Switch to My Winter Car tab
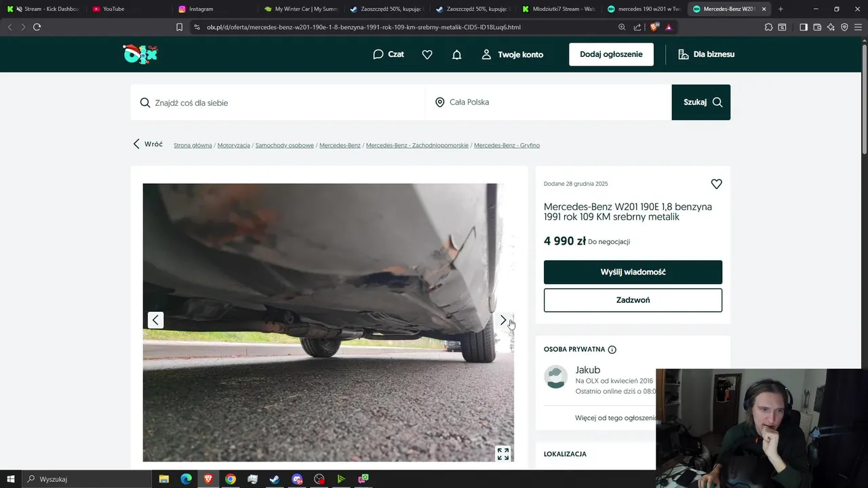The image size is (868, 488). pos(300,9)
